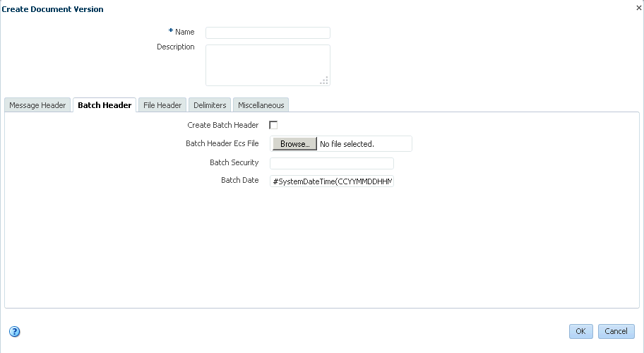
Task: Click Browse for Batch Header Ecs File
Action: coord(295,144)
